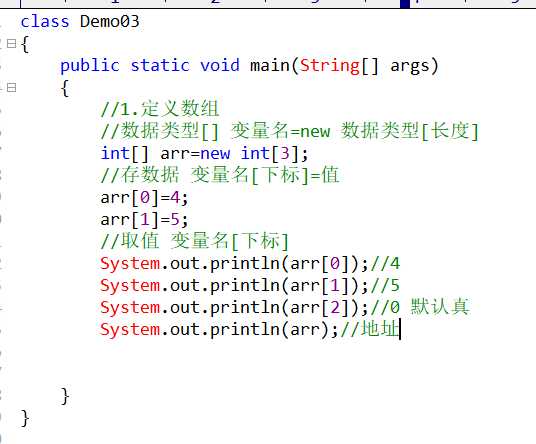
Task: Click the println(arr) statement
Action: 219,329
